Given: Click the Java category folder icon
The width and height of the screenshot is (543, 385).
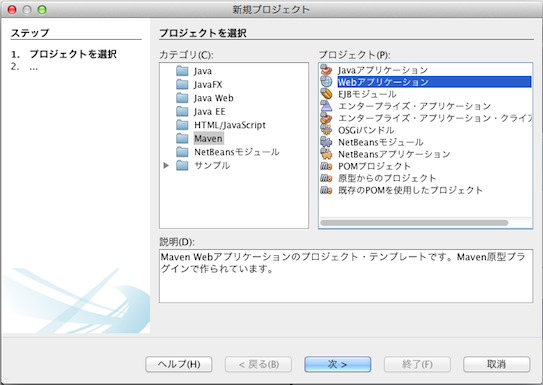Looking at the screenshot, I should [x=182, y=71].
